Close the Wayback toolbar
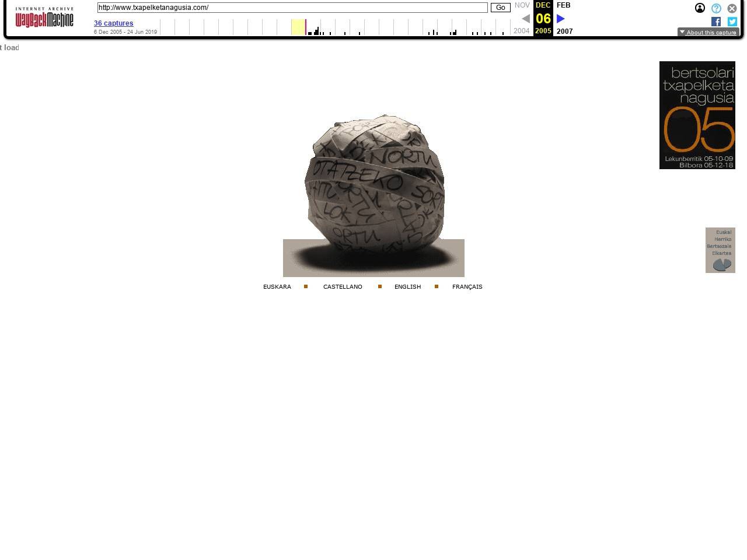 click(x=732, y=8)
